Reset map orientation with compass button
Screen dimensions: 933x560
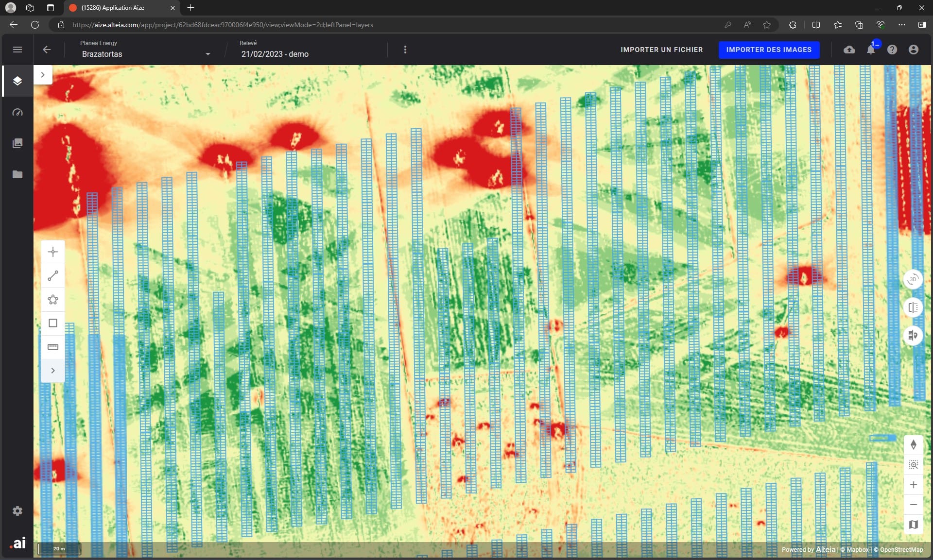coord(913,444)
